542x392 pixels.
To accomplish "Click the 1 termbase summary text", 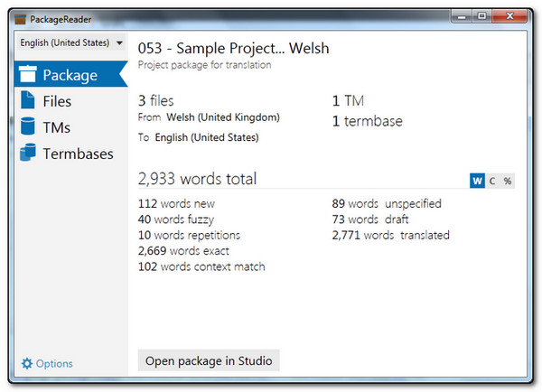I will point(368,121).
